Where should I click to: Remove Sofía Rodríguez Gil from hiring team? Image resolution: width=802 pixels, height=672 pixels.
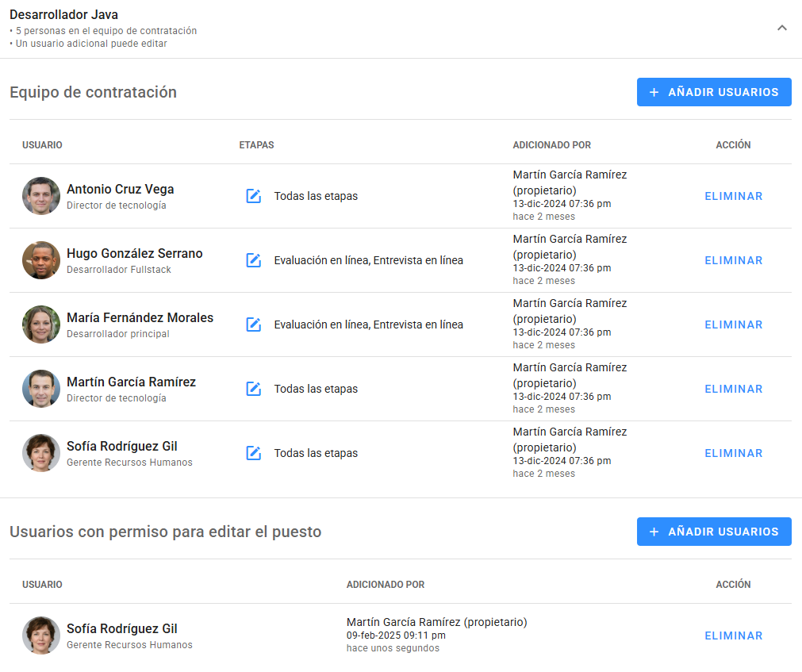733,453
